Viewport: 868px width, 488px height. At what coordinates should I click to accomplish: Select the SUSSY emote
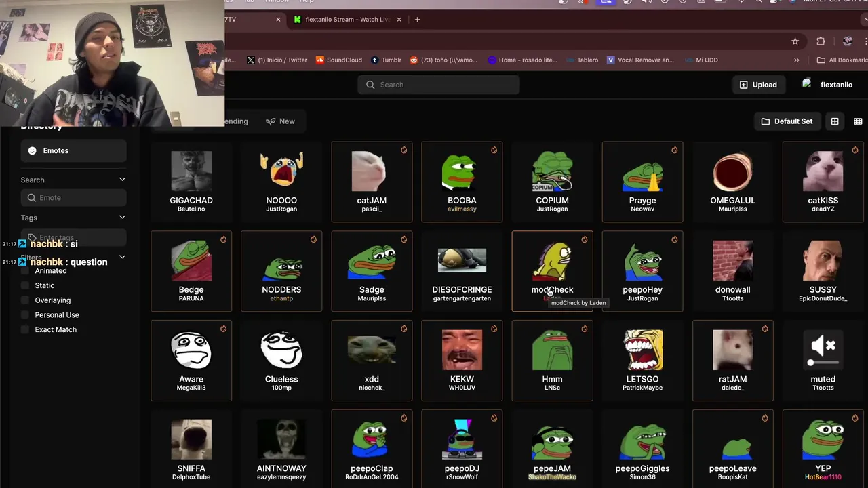pos(823,271)
